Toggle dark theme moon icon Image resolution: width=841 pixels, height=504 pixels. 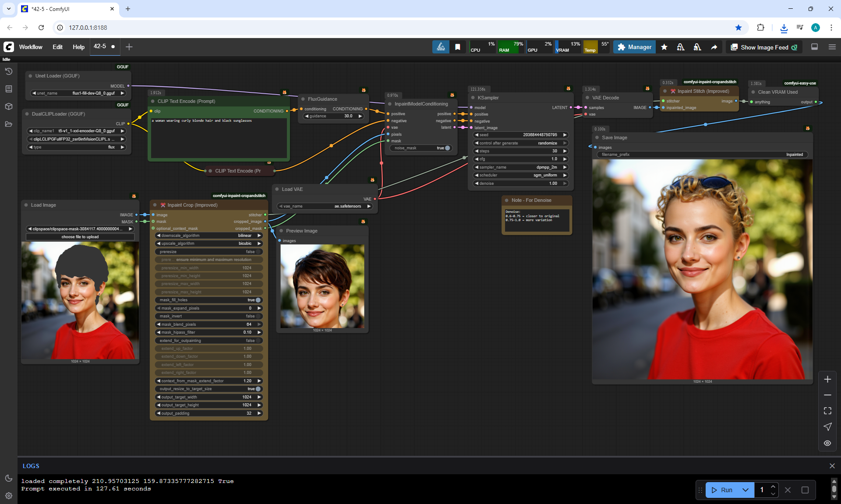tap(8, 478)
